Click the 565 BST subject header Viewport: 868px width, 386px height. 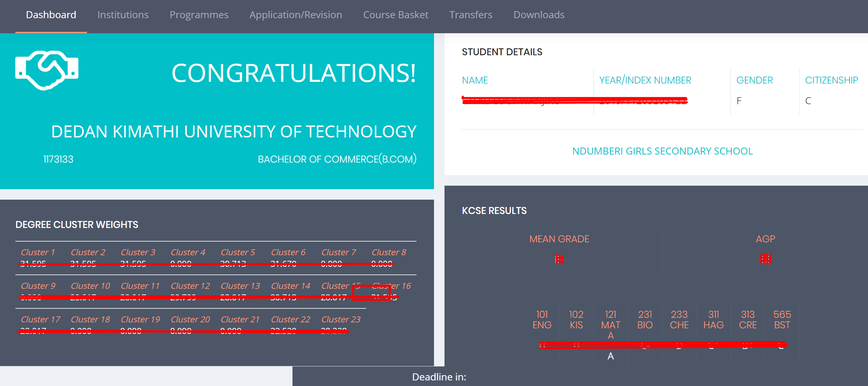click(782, 320)
